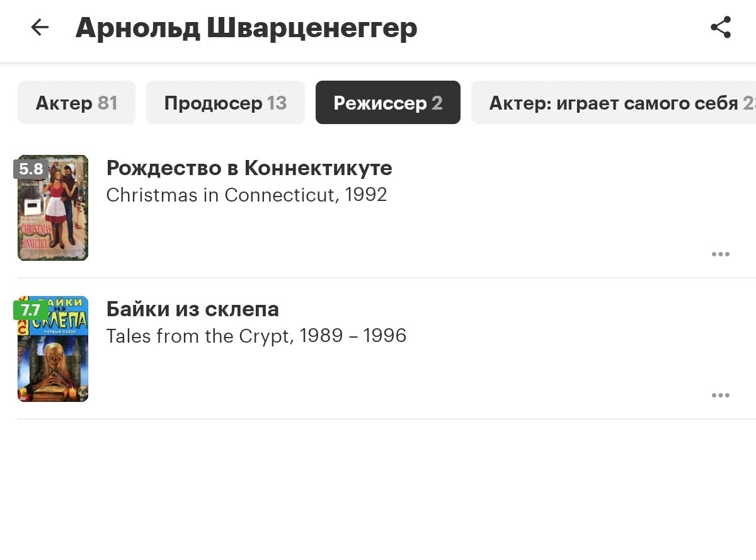756x560 pixels.
Task: Open the three-dot menu for Рождество в Коннектикуте
Action: click(x=721, y=254)
